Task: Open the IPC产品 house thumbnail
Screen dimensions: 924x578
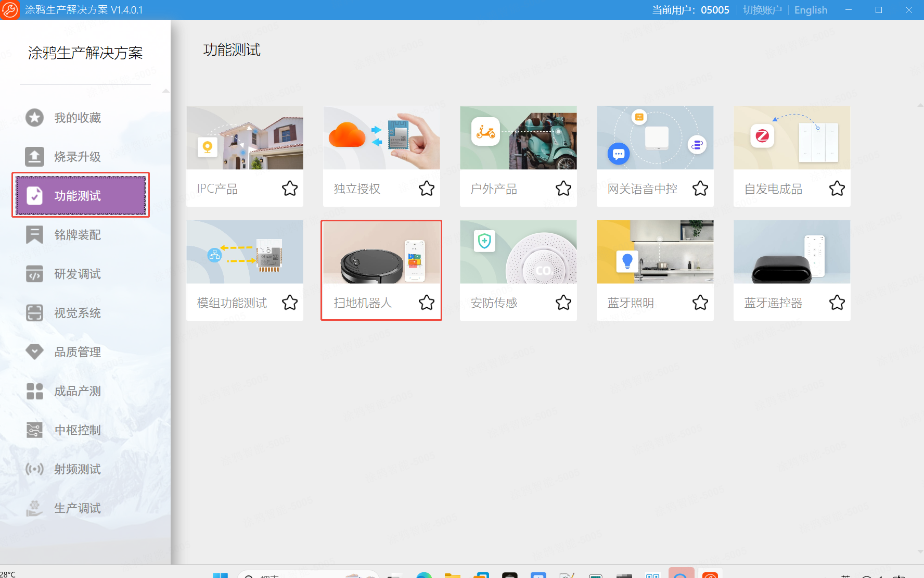Action: point(245,138)
